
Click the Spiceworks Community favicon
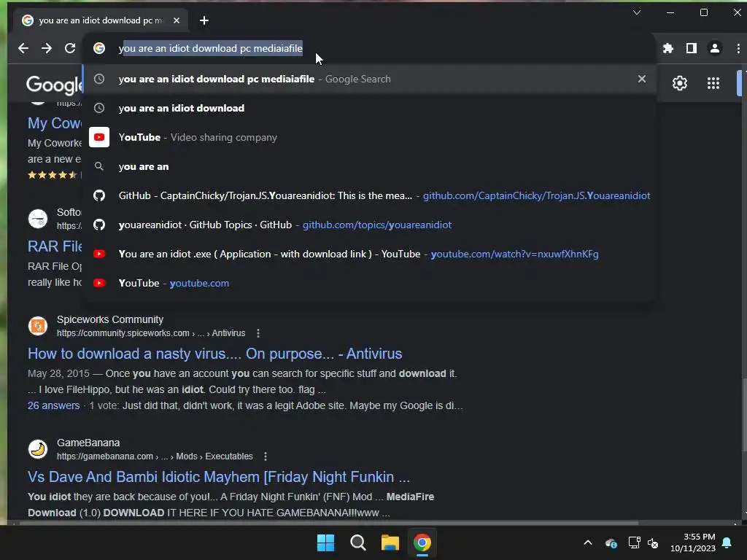point(38,326)
